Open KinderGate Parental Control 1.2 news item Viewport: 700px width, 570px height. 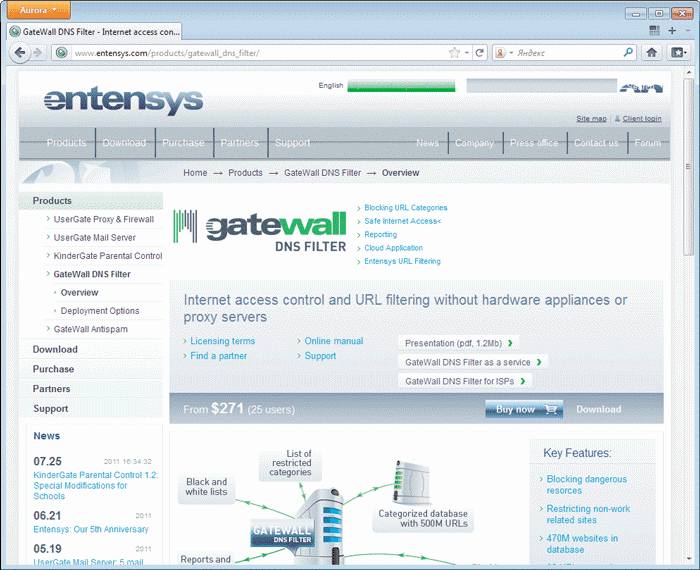pyautogui.click(x=96, y=485)
